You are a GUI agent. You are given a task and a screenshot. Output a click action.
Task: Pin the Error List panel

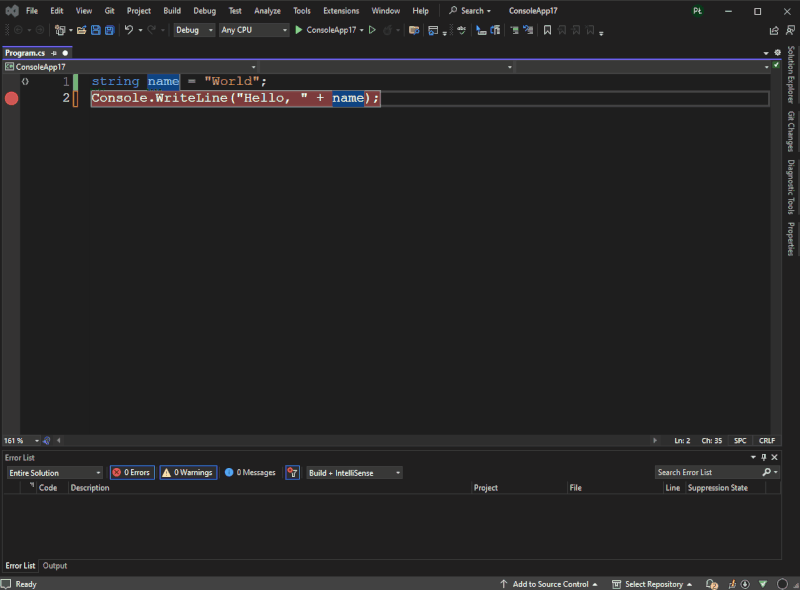coord(764,457)
